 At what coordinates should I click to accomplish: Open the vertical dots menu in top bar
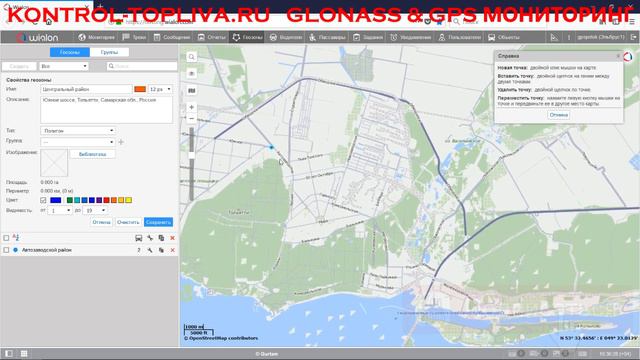point(569,37)
